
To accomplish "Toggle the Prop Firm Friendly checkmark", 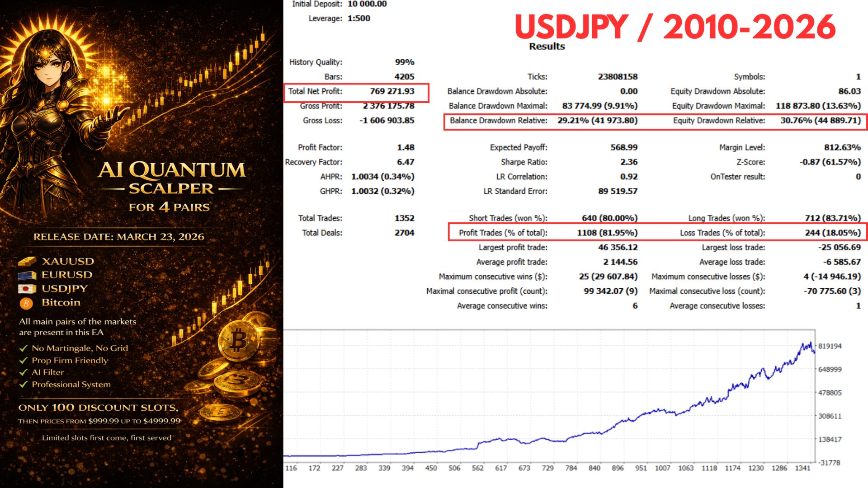I will [x=24, y=360].
